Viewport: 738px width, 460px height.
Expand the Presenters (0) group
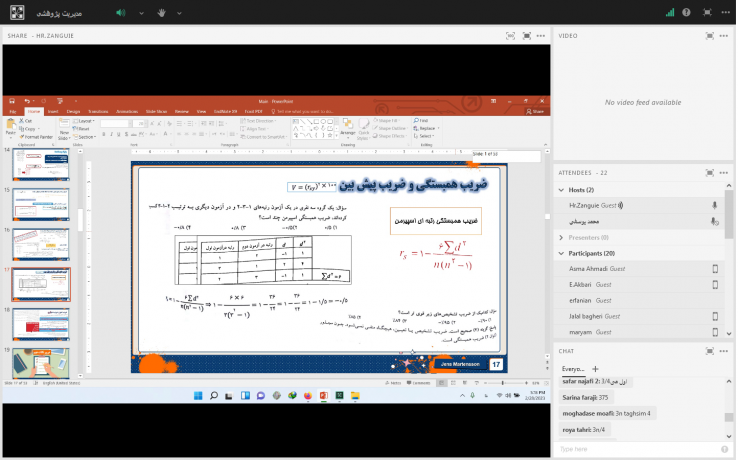(x=561, y=237)
